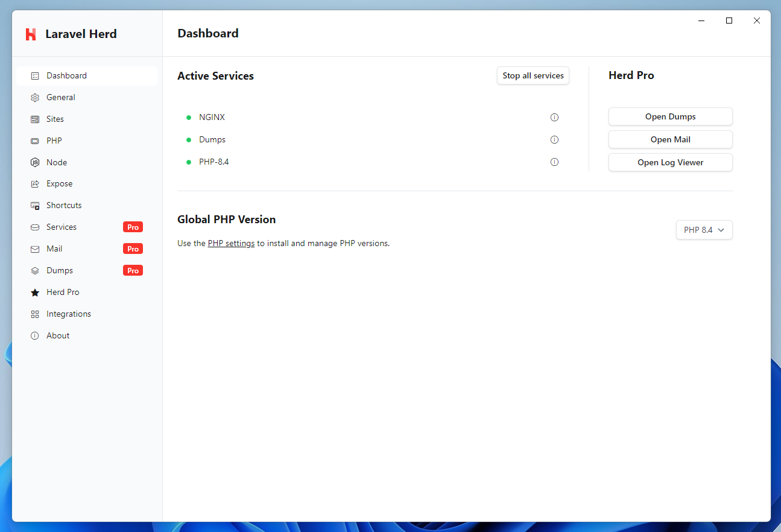This screenshot has width=781, height=532.
Task: Select the Sites icon in the sidebar
Action: [35, 119]
